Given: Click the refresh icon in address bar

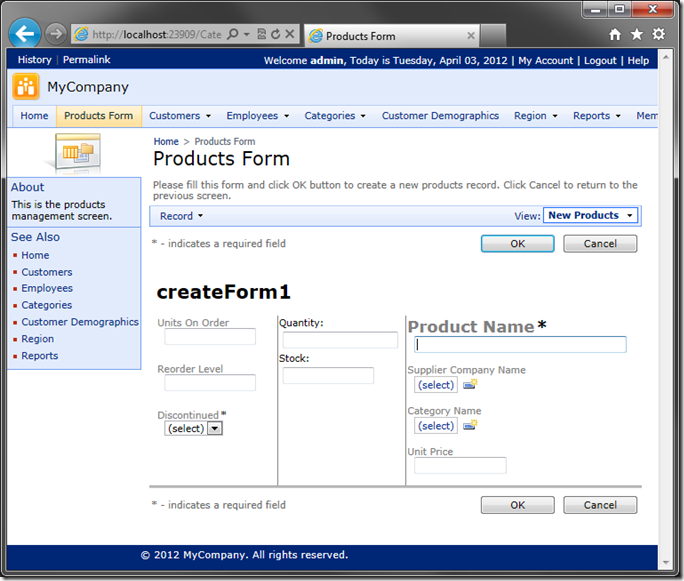Looking at the screenshot, I should (x=275, y=34).
